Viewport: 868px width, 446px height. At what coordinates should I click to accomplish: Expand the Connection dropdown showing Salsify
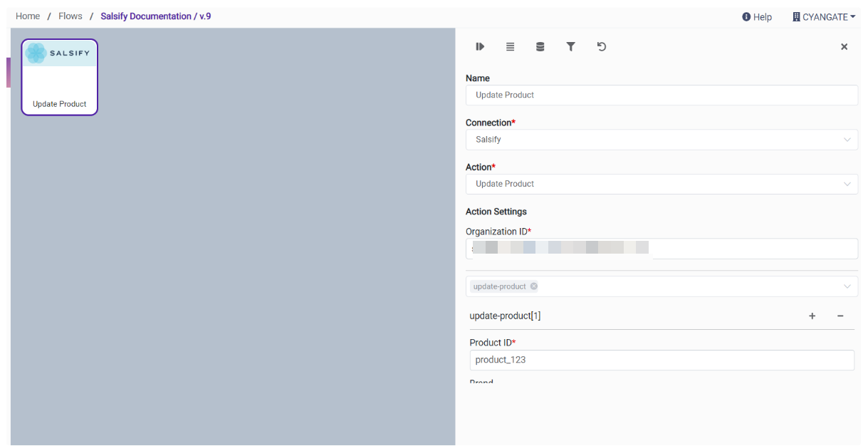(x=847, y=140)
